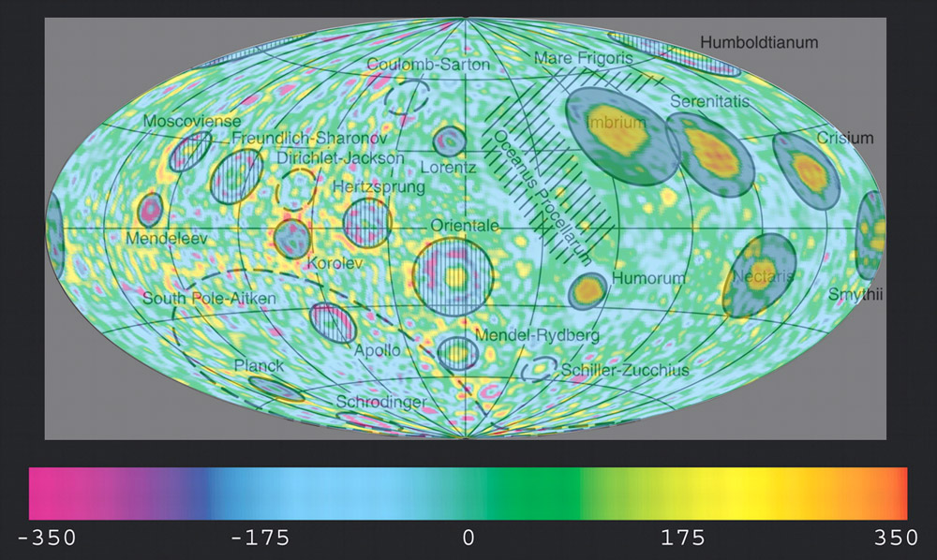
Task: Select the Schiller-Zucchius label
Action: [625, 371]
